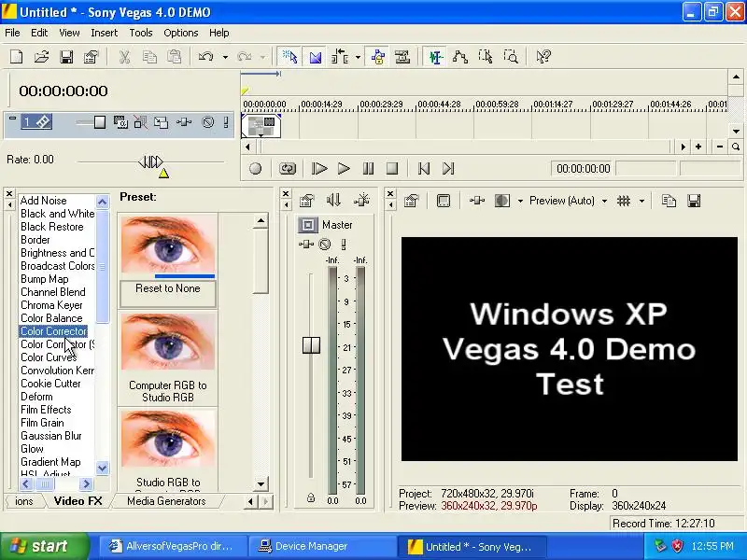The width and height of the screenshot is (747, 560).
Task: Minimize video track 1 height
Action: [x=13, y=119]
